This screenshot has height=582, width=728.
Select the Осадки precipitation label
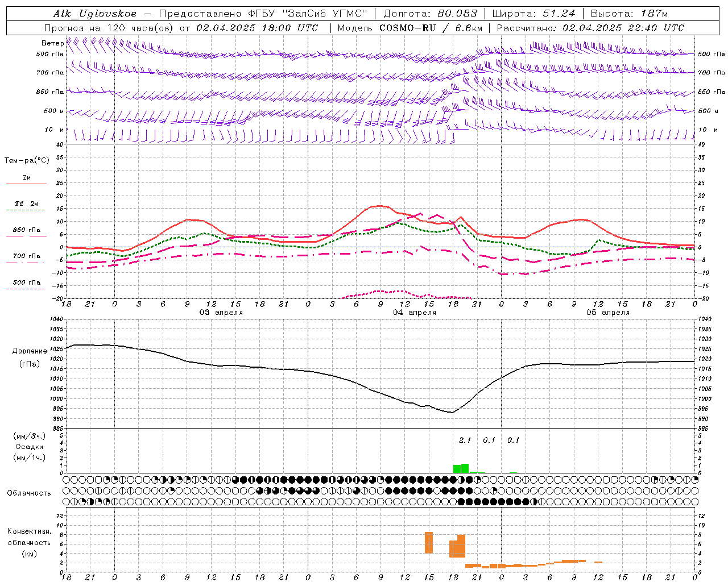click(x=29, y=447)
